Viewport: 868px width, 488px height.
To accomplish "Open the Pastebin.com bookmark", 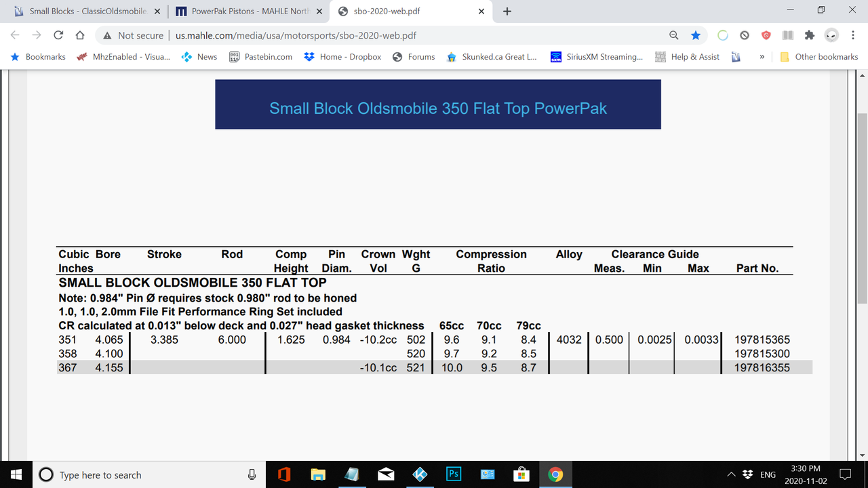I will 260,57.
